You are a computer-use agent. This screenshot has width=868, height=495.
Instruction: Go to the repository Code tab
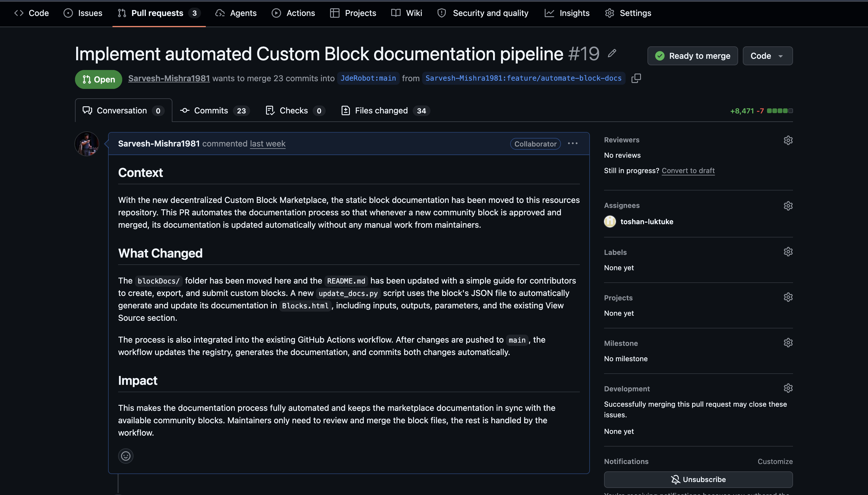click(32, 13)
